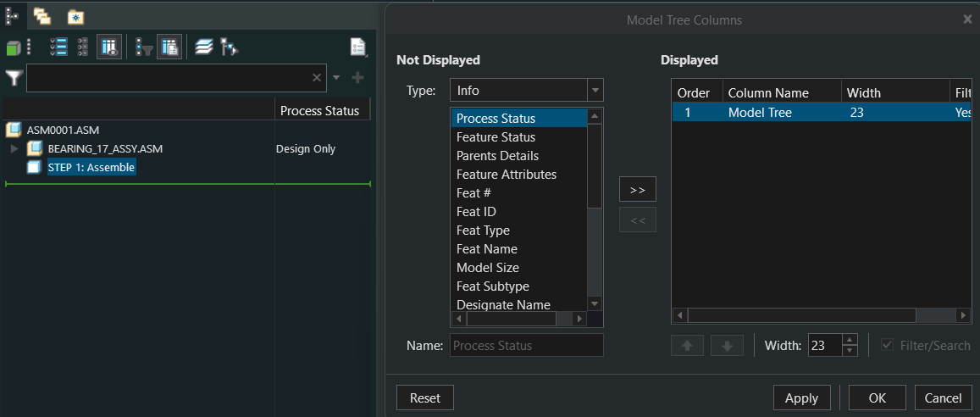980x417 pixels.
Task: Clear the search field with X
Action: [317, 77]
